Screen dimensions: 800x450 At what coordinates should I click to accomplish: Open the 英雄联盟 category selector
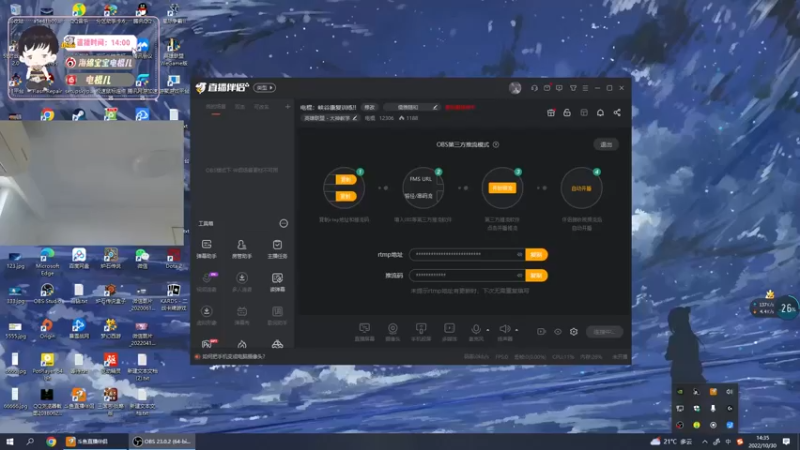[330, 118]
